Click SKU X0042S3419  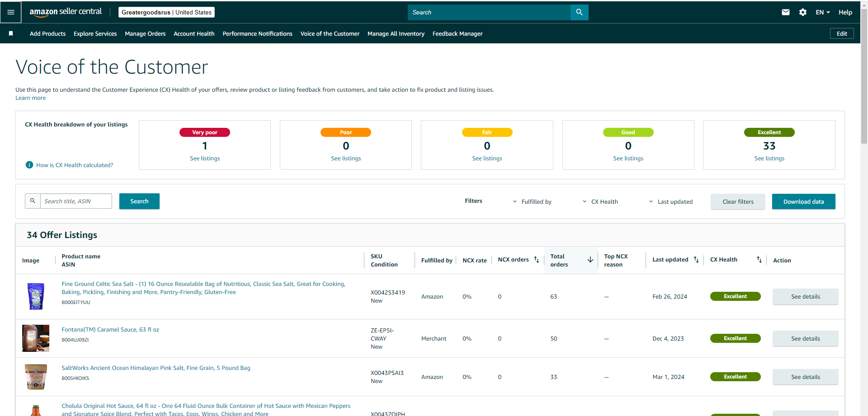point(388,292)
